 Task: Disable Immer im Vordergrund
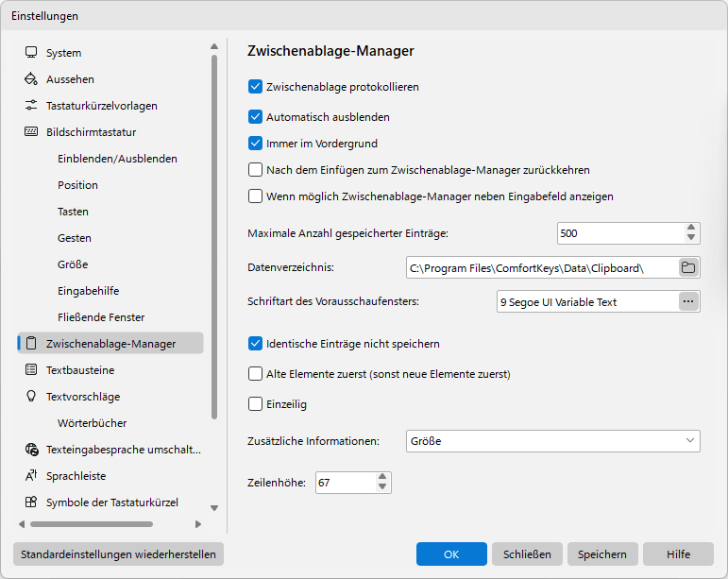(255, 144)
